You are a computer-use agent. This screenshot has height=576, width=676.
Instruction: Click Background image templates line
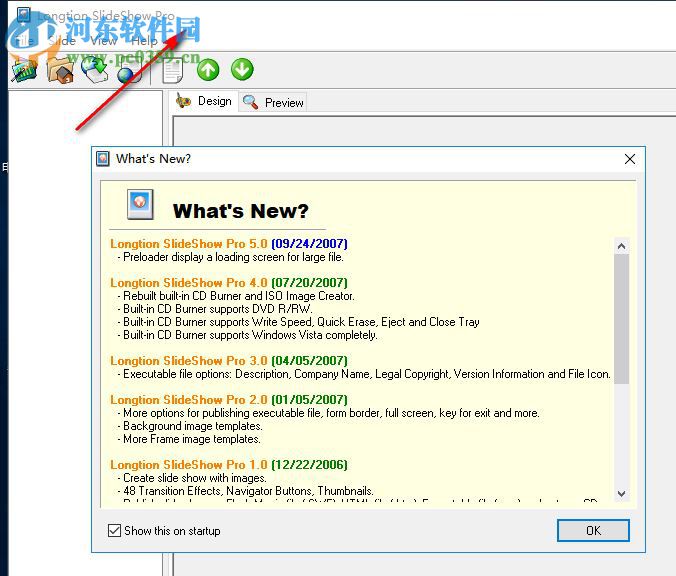190,426
